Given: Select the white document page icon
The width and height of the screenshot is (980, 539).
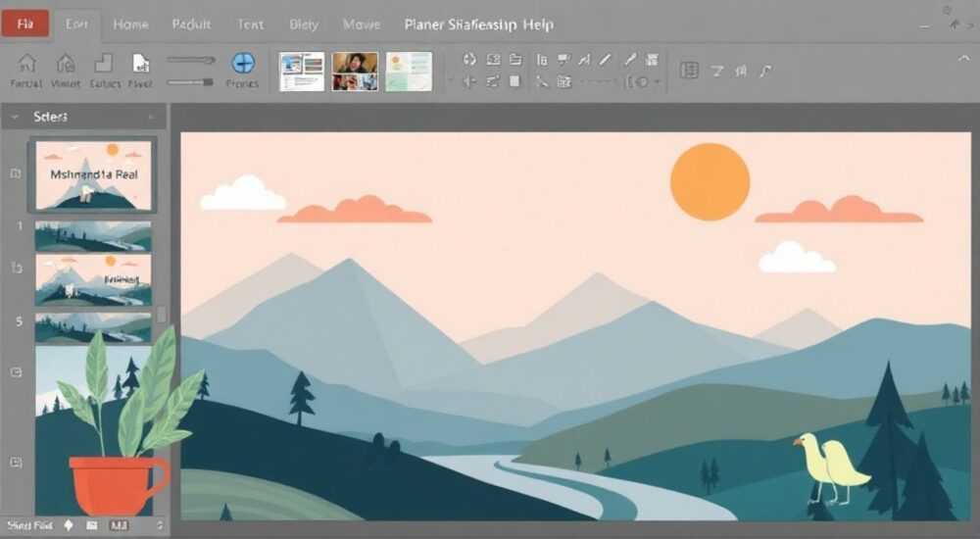Looking at the screenshot, I should [140, 63].
